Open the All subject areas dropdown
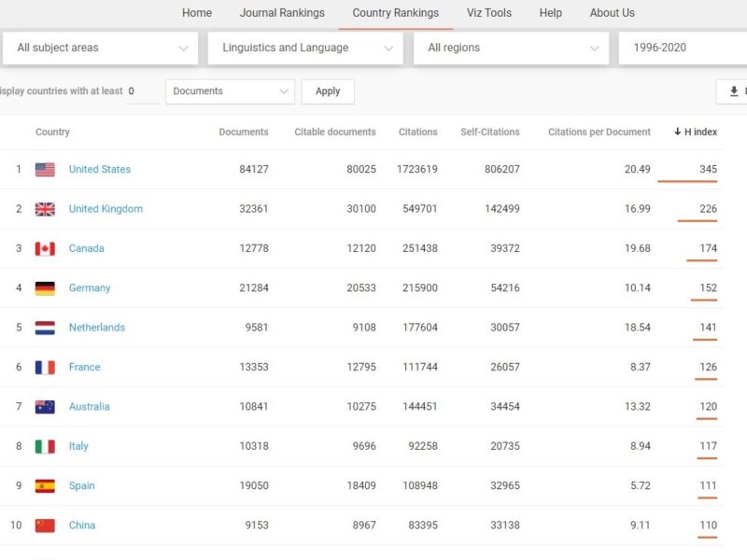The height and width of the screenshot is (560, 747). (99, 48)
